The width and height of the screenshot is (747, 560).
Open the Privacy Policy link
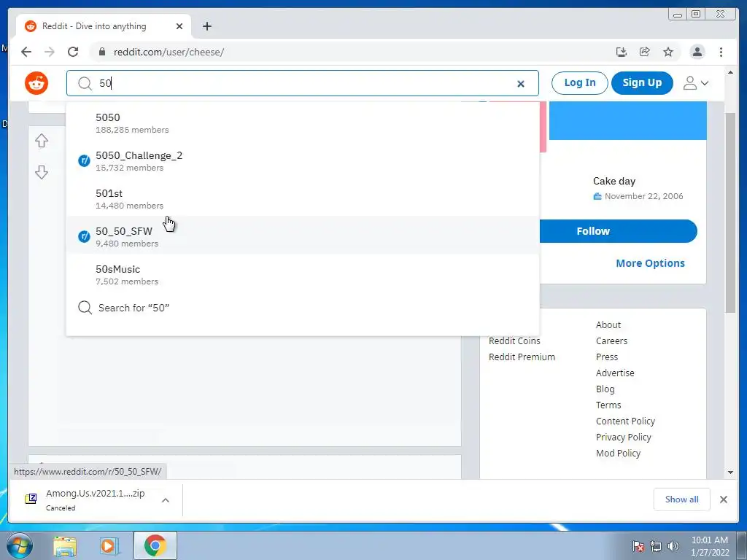click(x=624, y=437)
